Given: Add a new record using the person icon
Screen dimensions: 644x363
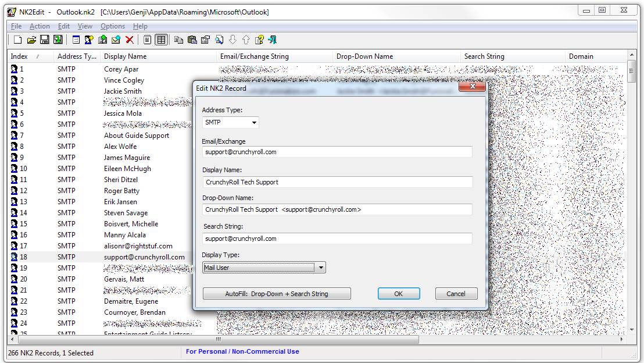Looking at the screenshot, I should 89,40.
